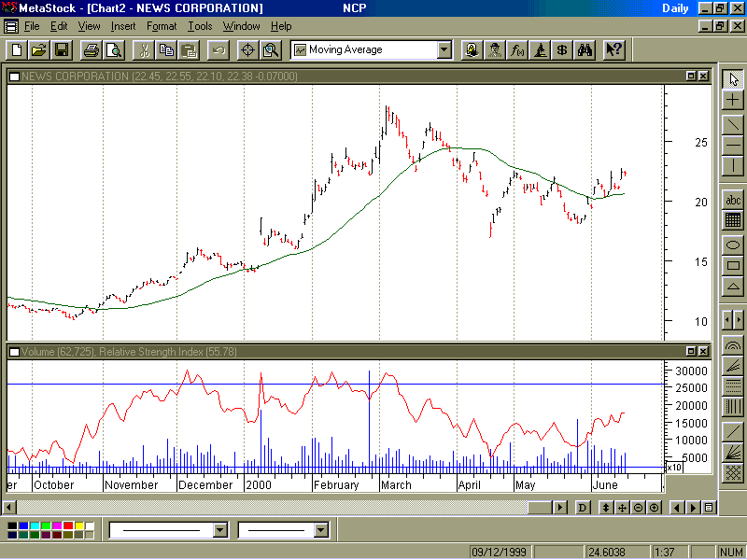Screen dimensions: 747x560
Task: Select the table grid tool icon
Action: pos(733,220)
